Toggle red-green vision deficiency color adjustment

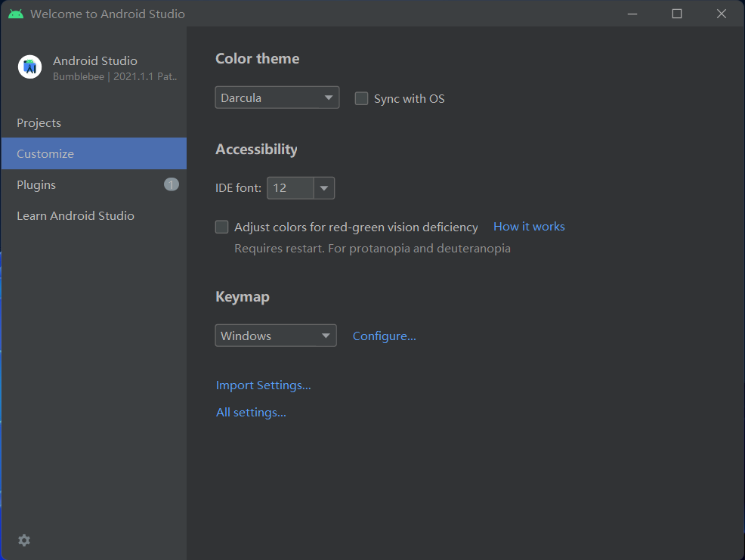tap(222, 227)
